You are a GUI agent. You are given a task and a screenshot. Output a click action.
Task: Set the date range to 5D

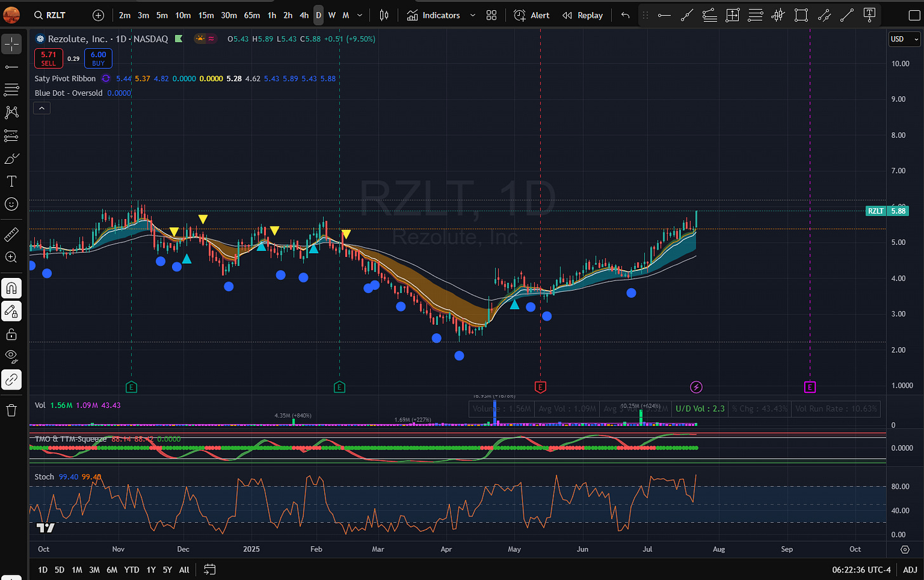coord(59,570)
